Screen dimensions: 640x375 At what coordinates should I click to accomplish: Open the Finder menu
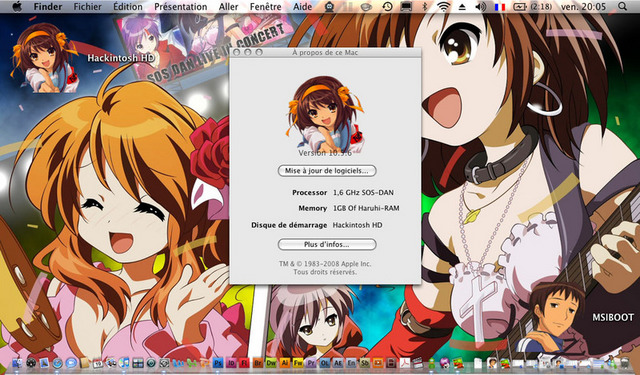48,7
